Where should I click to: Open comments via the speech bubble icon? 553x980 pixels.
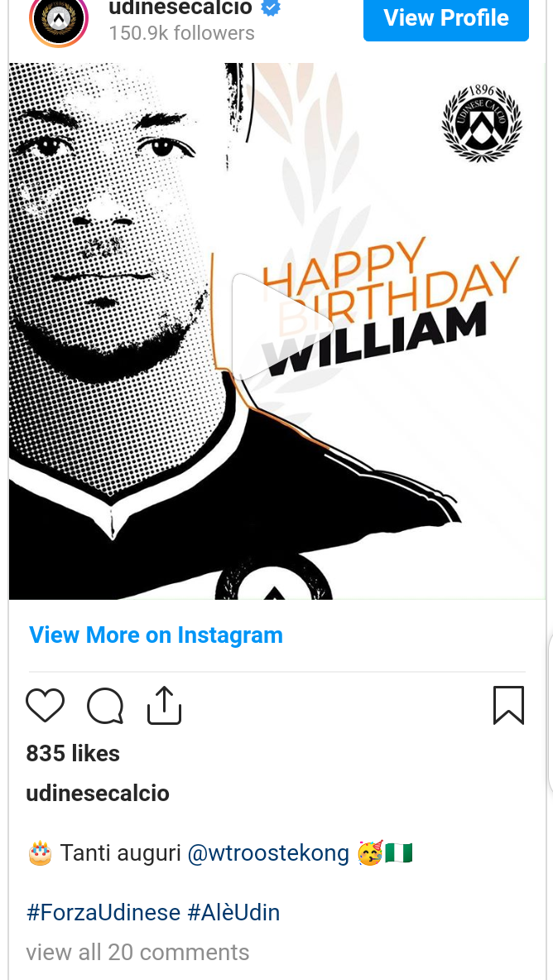(x=105, y=706)
